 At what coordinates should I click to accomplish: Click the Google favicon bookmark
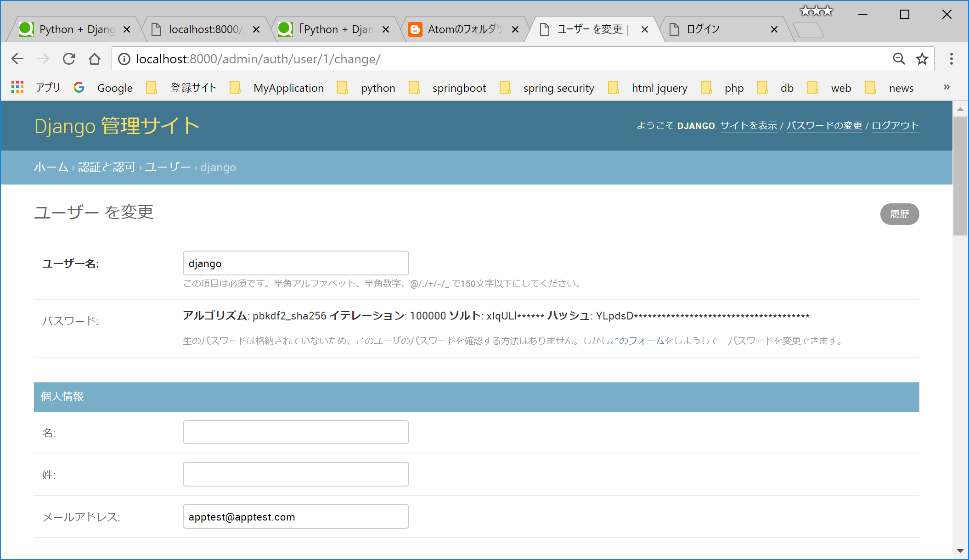pos(79,87)
